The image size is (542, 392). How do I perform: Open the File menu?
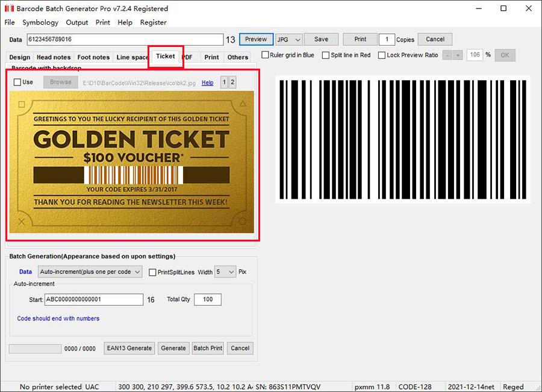click(x=9, y=22)
